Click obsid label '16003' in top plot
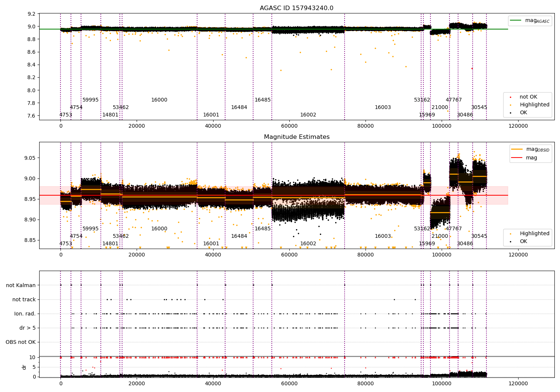The image size is (560, 392). [x=383, y=108]
